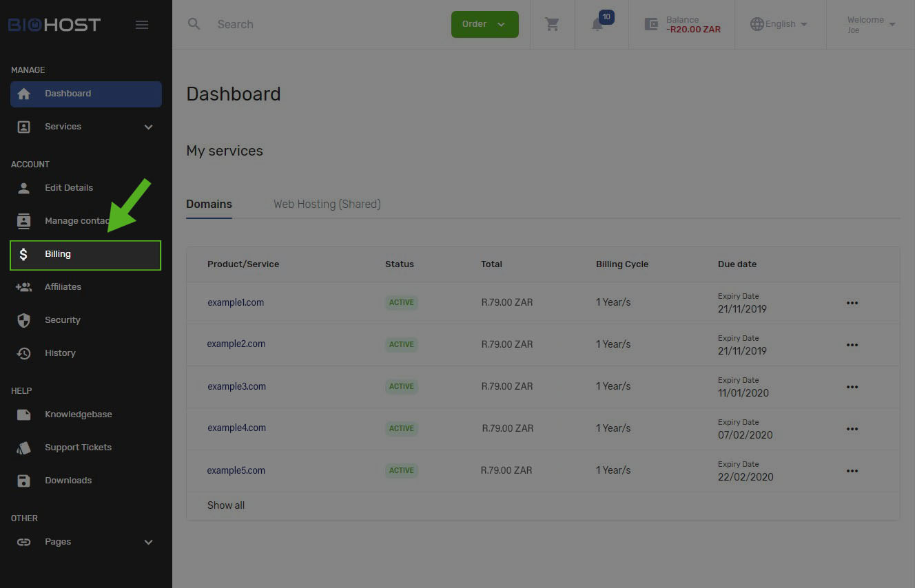Open three-dot menu for example4.com

tap(852, 429)
